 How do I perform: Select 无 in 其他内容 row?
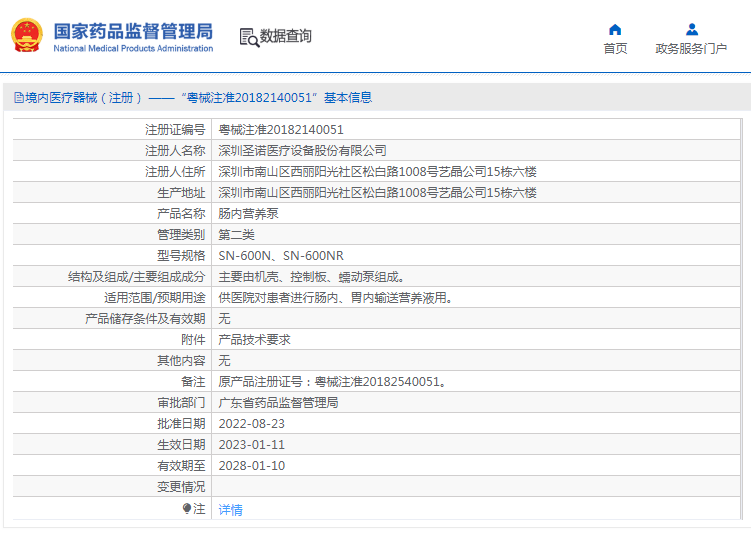(x=225, y=361)
